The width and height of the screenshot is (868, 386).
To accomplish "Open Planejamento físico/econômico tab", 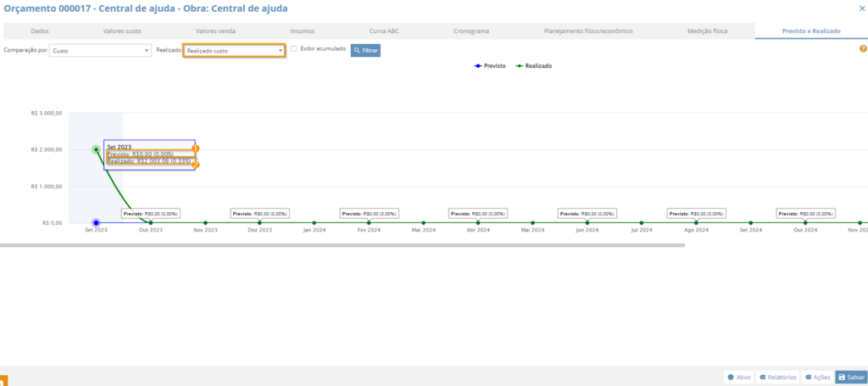I will [x=588, y=31].
